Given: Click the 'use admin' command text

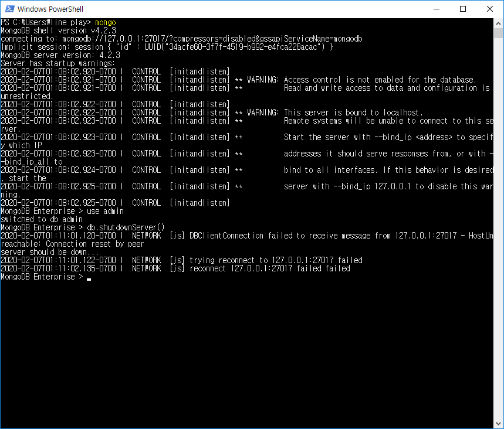Looking at the screenshot, I should click(105, 211).
